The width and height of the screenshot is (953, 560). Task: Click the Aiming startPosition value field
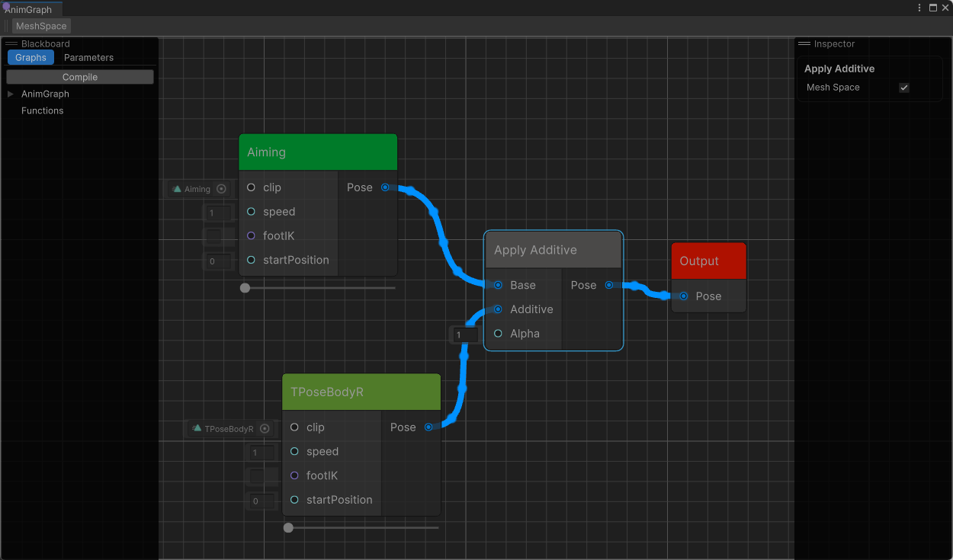click(218, 261)
